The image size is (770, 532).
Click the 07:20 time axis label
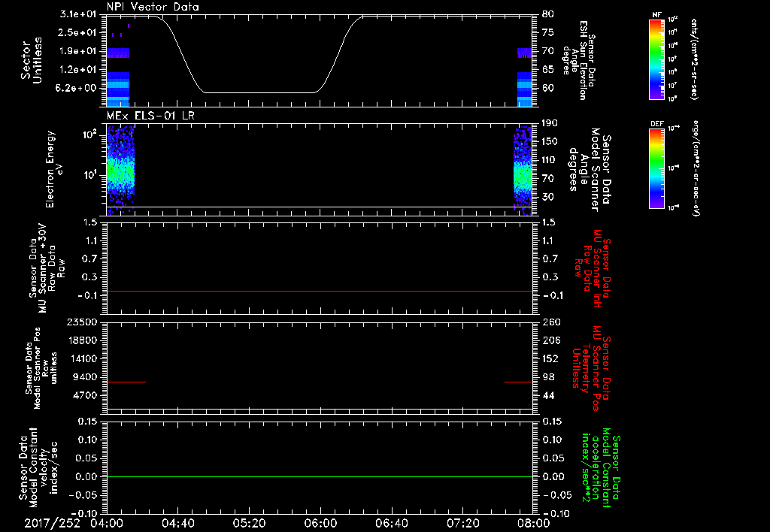(x=462, y=523)
